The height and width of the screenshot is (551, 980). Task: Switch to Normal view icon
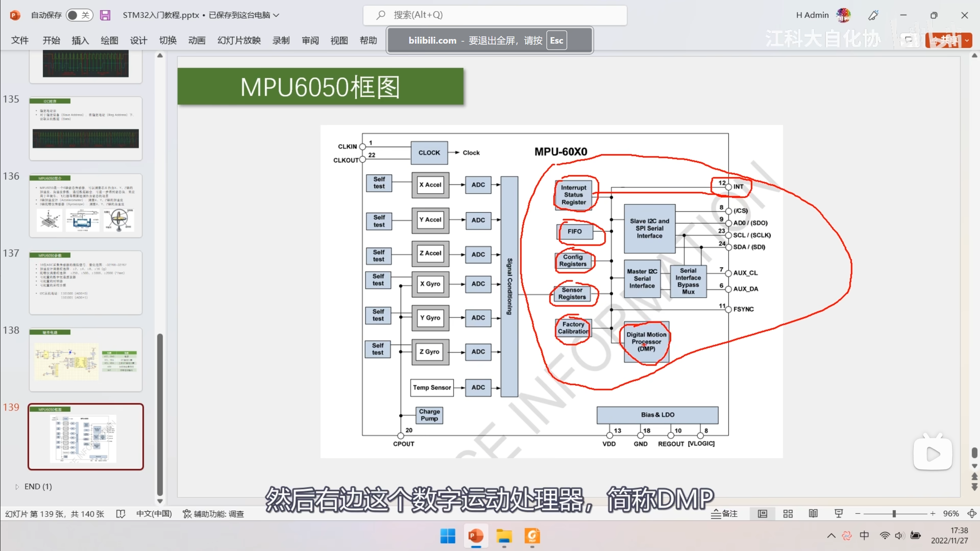click(x=763, y=514)
